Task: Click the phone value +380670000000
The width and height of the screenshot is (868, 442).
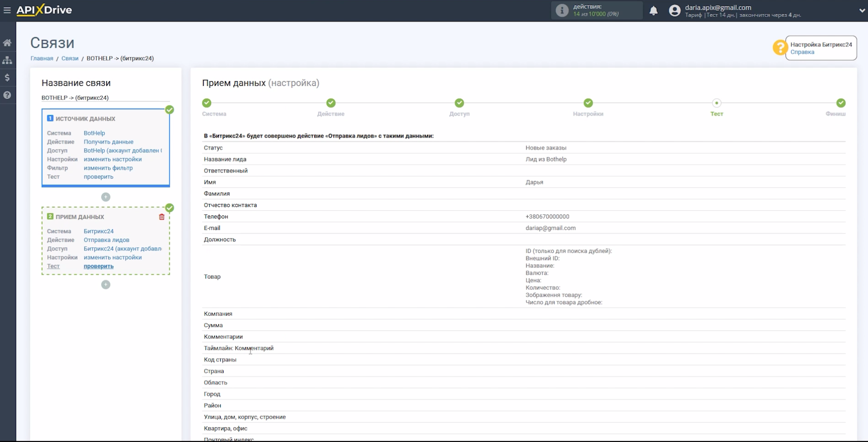Action: [x=547, y=217]
